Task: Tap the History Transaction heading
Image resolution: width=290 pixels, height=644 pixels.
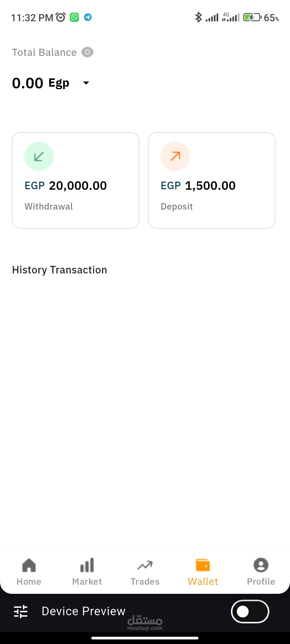Action: 60,270
